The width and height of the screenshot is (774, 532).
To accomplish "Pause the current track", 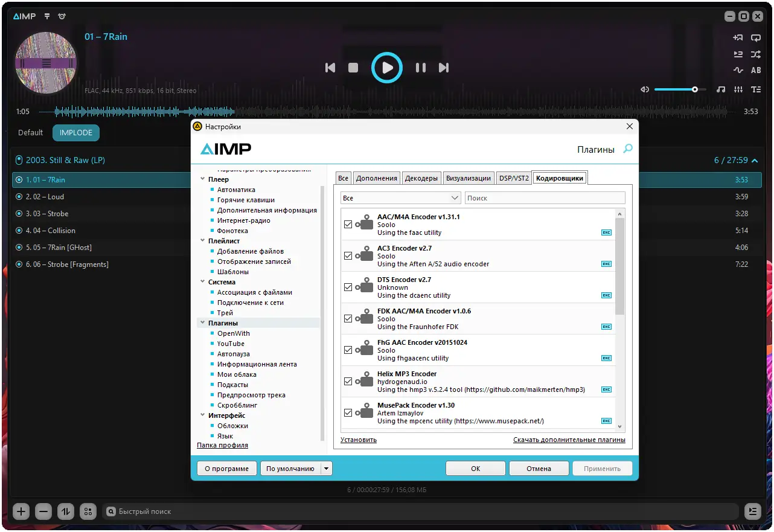I will pyautogui.click(x=421, y=68).
